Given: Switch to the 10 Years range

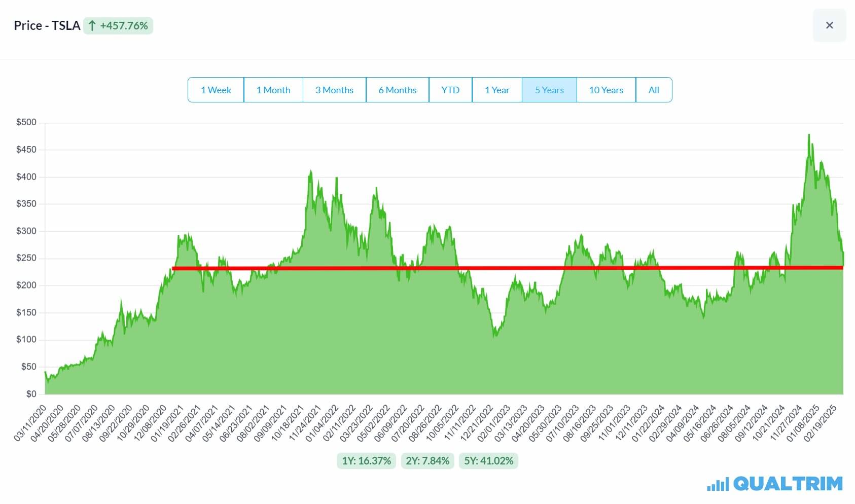Looking at the screenshot, I should [606, 90].
